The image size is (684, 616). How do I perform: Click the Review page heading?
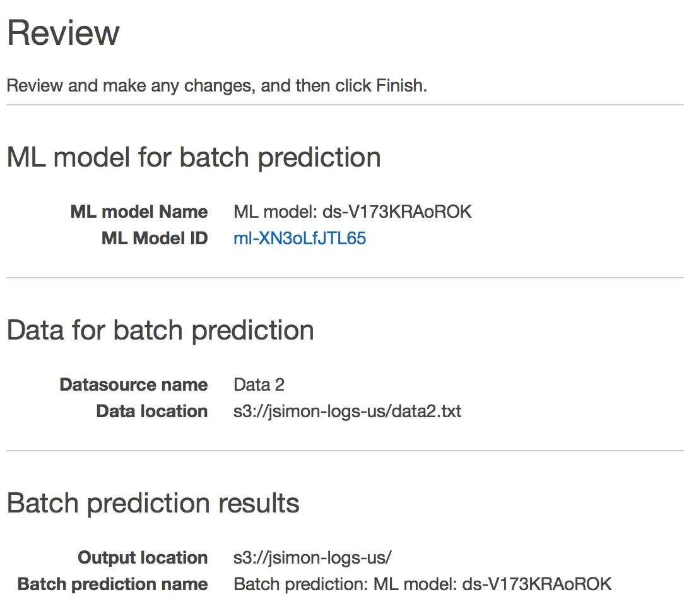(x=63, y=33)
